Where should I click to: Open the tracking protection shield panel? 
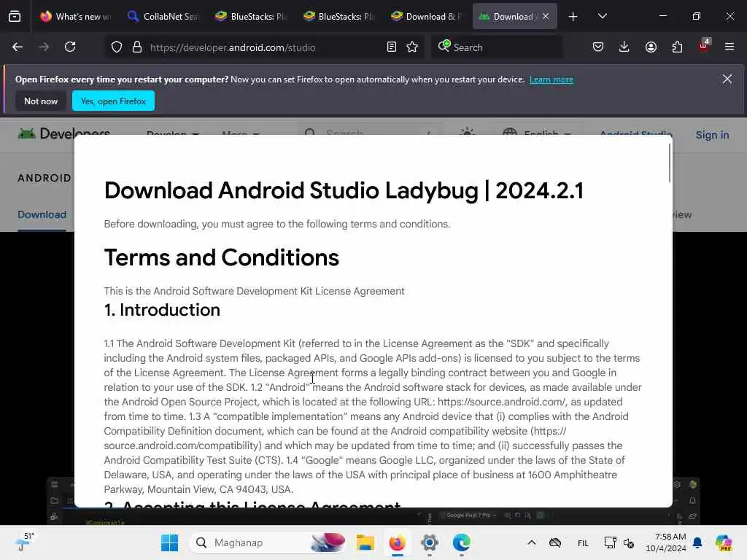[x=117, y=47]
